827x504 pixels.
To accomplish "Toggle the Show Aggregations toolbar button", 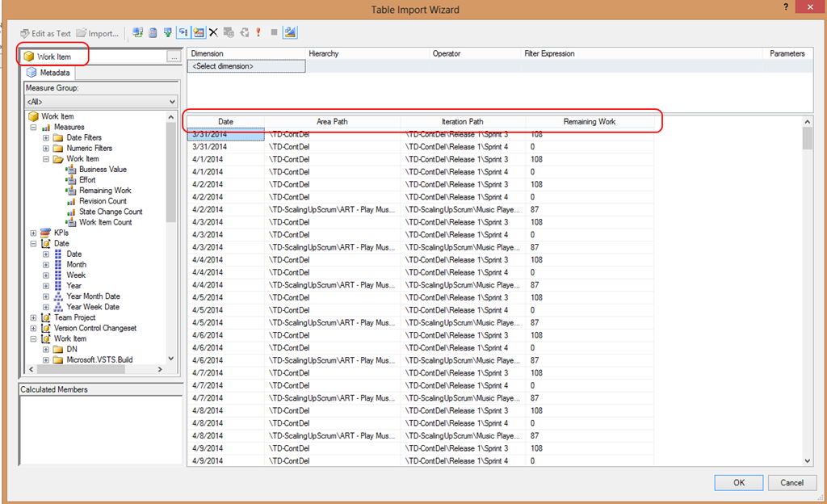I will click(198, 33).
